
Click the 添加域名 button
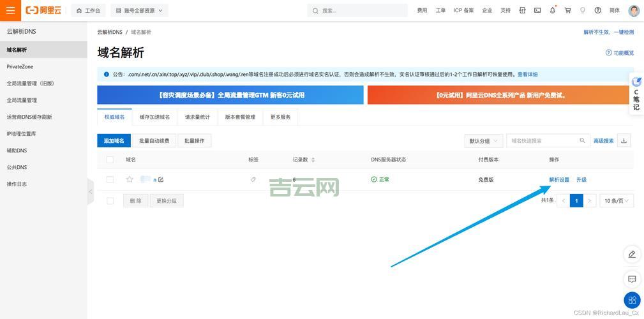(114, 140)
